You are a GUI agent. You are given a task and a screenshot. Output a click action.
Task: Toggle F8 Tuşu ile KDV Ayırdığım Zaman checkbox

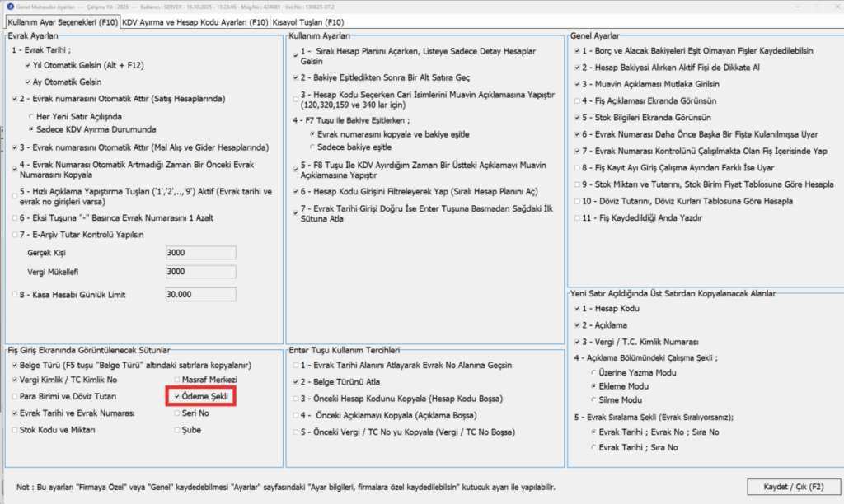click(296, 170)
